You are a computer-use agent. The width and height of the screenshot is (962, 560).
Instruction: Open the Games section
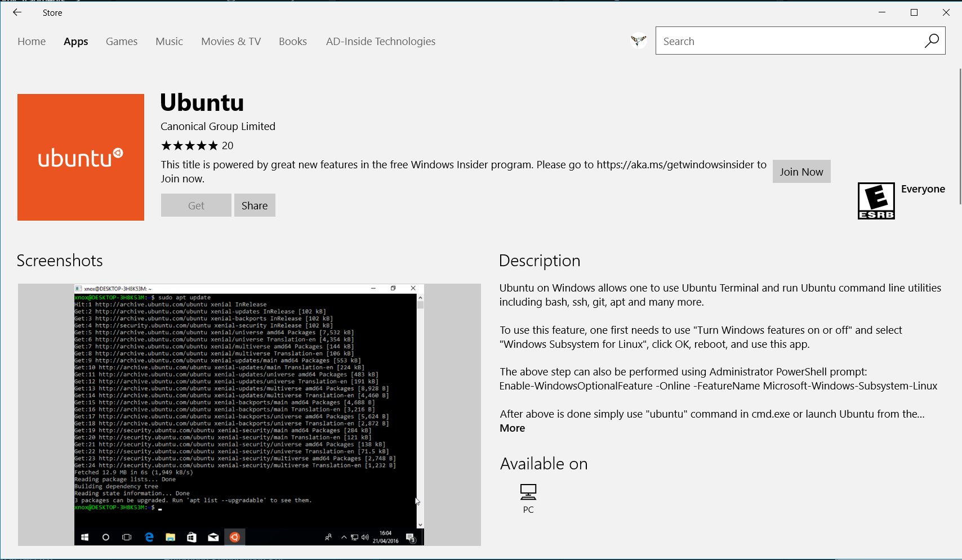pyautogui.click(x=122, y=41)
